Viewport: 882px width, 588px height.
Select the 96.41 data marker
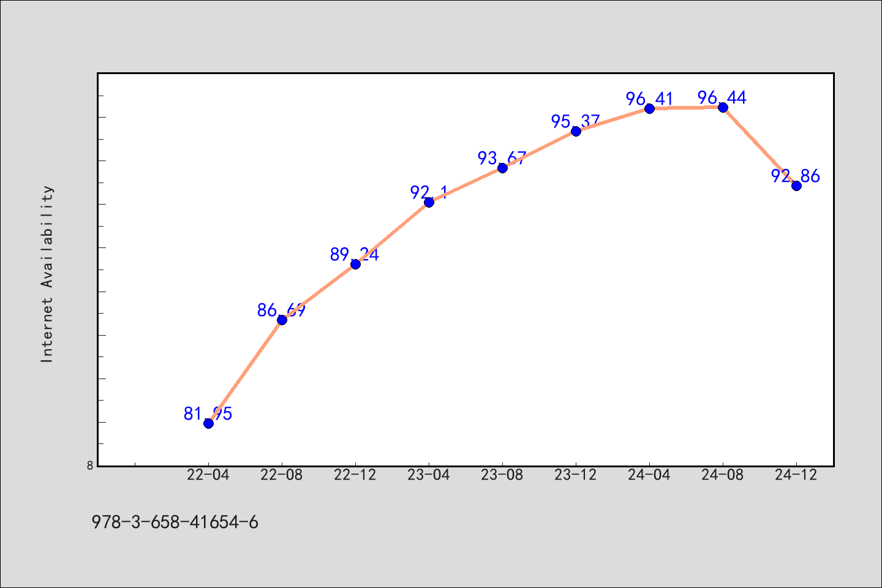point(649,108)
